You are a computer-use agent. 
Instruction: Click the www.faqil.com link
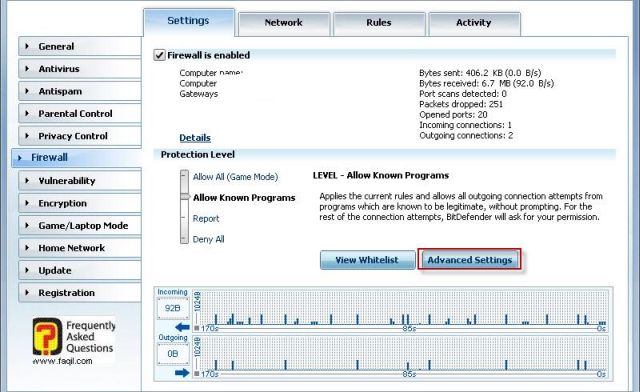pos(62,361)
